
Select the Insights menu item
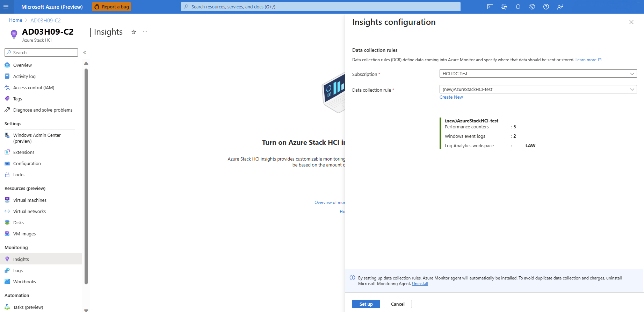41,259
